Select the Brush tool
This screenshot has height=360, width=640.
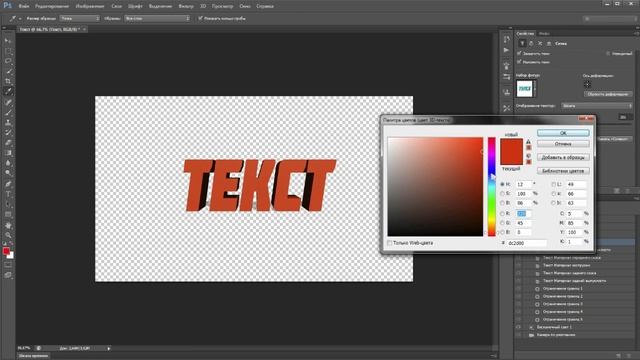[x=8, y=112]
